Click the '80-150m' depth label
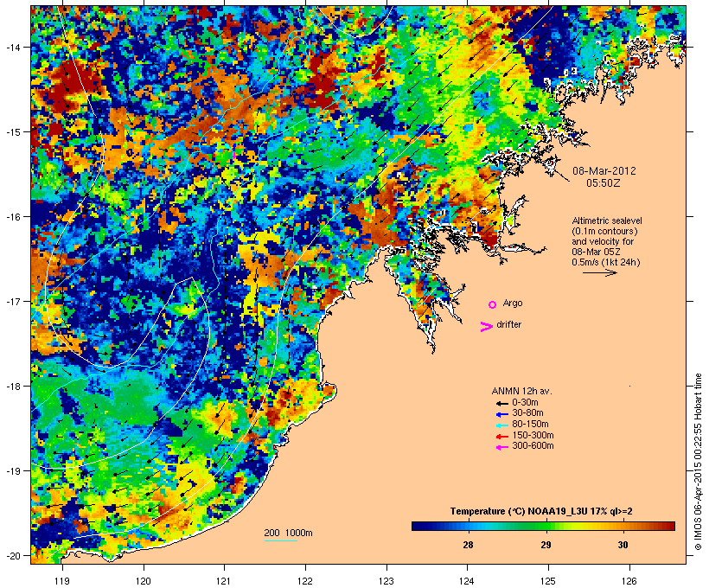 [x=530, y=425]
